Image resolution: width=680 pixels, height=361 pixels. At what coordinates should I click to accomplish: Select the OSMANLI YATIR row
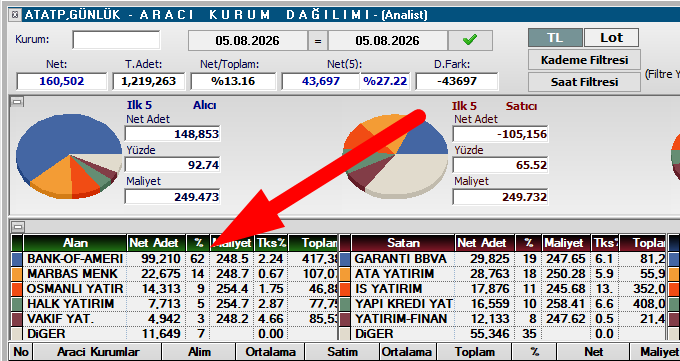point(174,289)
